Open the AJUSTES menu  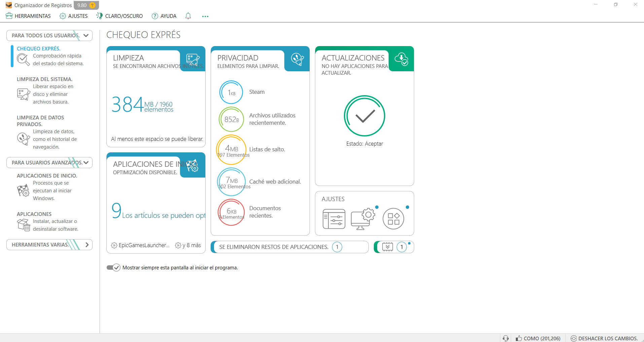coord(74,16)
